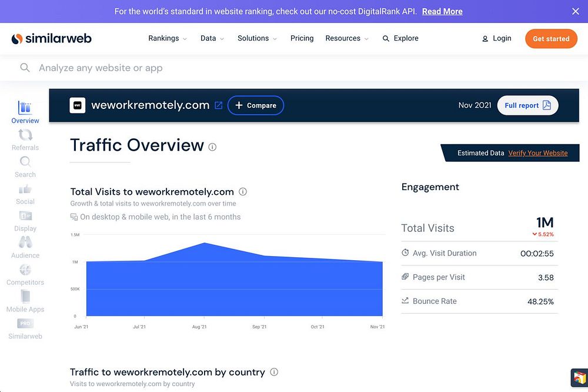Click the desktop & mobile device icon
The height and width of the screenshot is (392, 588).
coord(74,217)
